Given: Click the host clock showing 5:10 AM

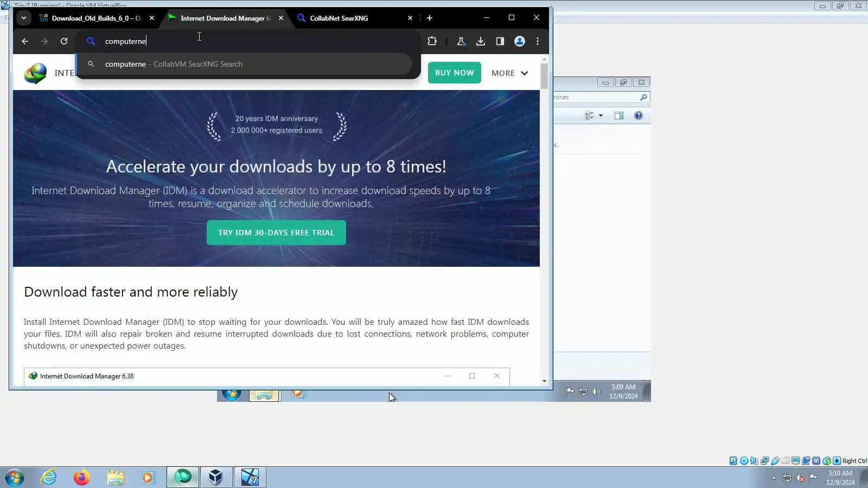Looking at the screenshot, I should click(x=840, y=478).
